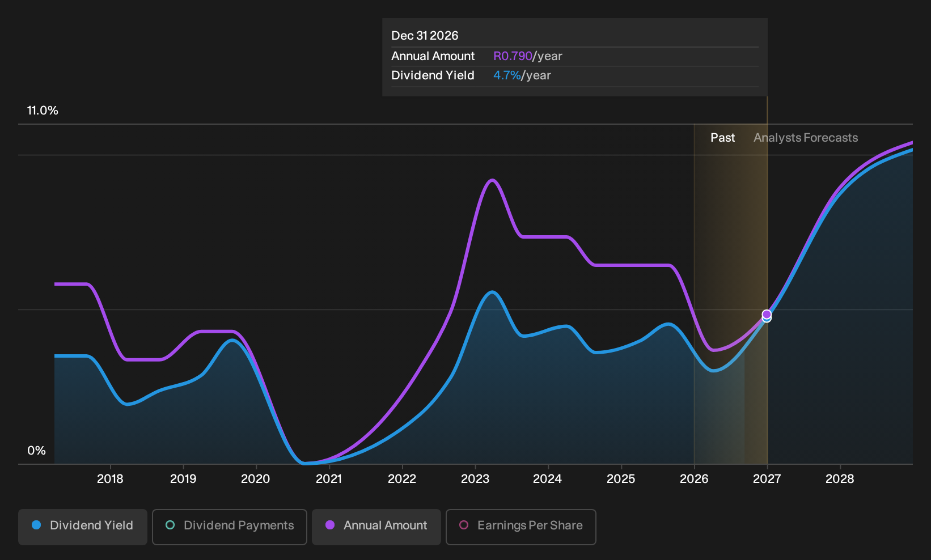Enable the Dividend Payments series
The image size is (931, 560).
point(230,527)
